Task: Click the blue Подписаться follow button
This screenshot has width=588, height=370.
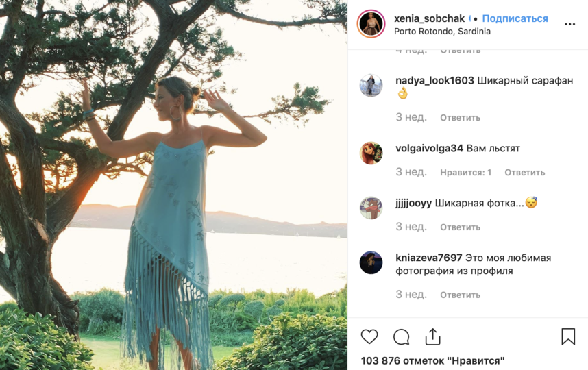Action: [515, 18]
